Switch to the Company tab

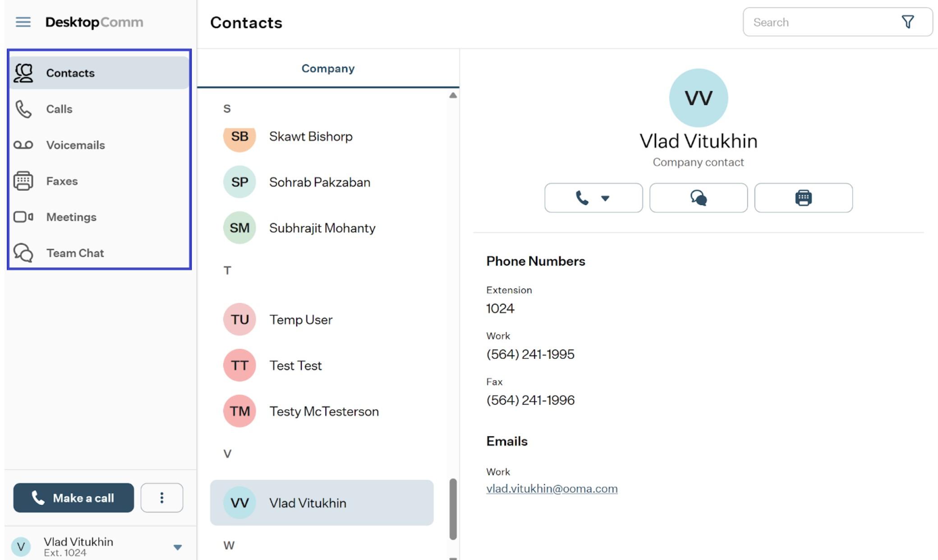(328, 69)
